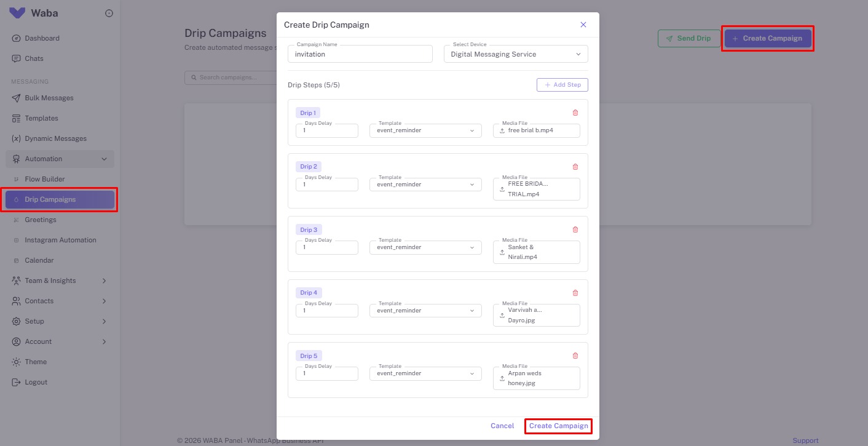Open Dynamic Messages
The image size is (868, 446).
click(x=55, y=138)
